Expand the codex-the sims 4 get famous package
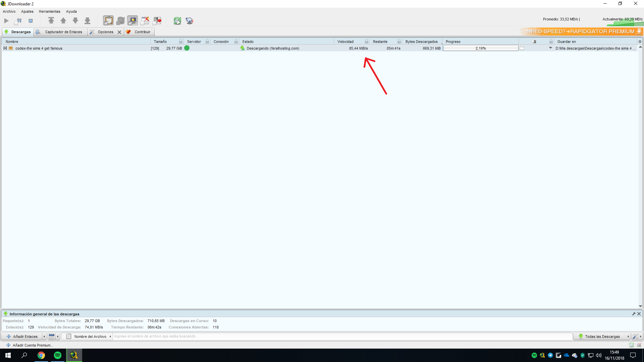This screenshot has width=644, height=362. [5, 48]
